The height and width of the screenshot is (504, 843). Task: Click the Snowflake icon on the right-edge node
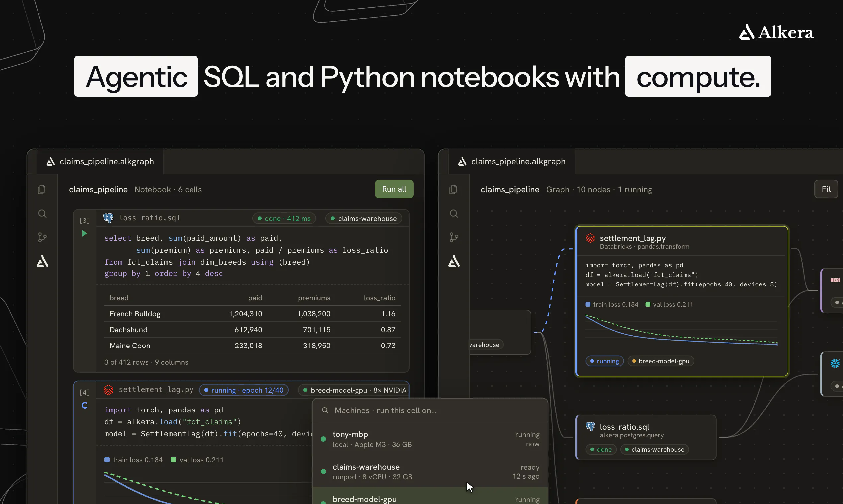(x=835, y=363)
